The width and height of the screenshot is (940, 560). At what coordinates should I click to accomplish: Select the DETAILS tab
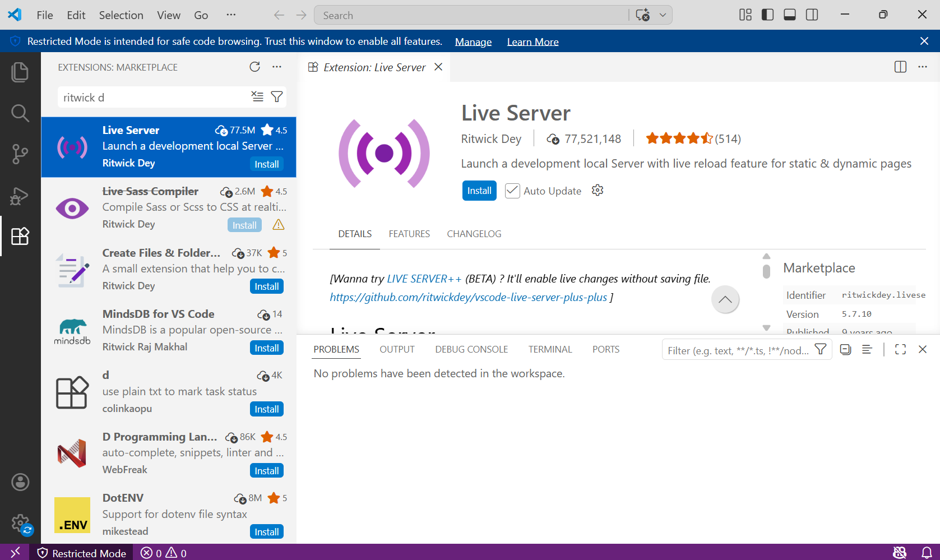click(x=355, y=234)
